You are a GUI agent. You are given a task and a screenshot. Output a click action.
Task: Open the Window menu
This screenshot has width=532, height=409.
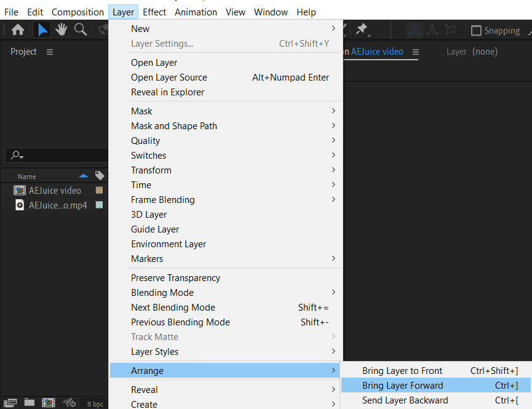pyautogui.click(x=271, y=12)
